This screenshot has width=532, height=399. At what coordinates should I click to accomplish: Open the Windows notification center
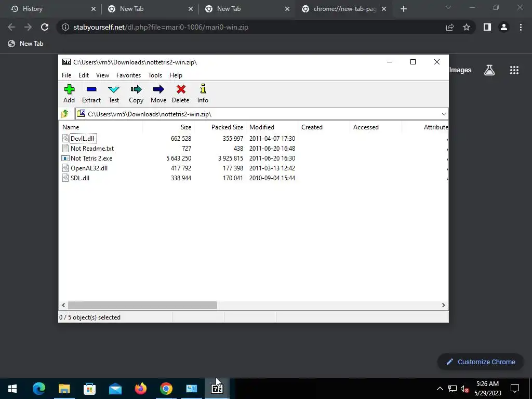coord(515,389)
